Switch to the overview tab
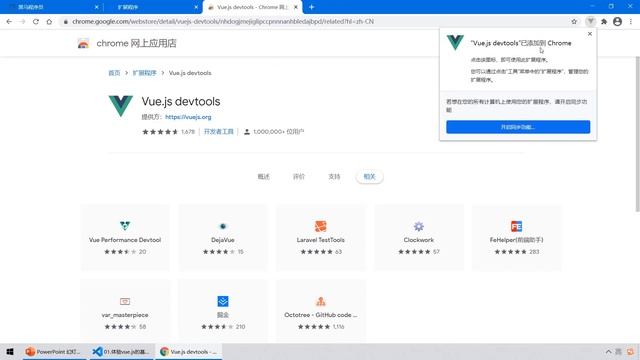 click(x=264, y=177)
